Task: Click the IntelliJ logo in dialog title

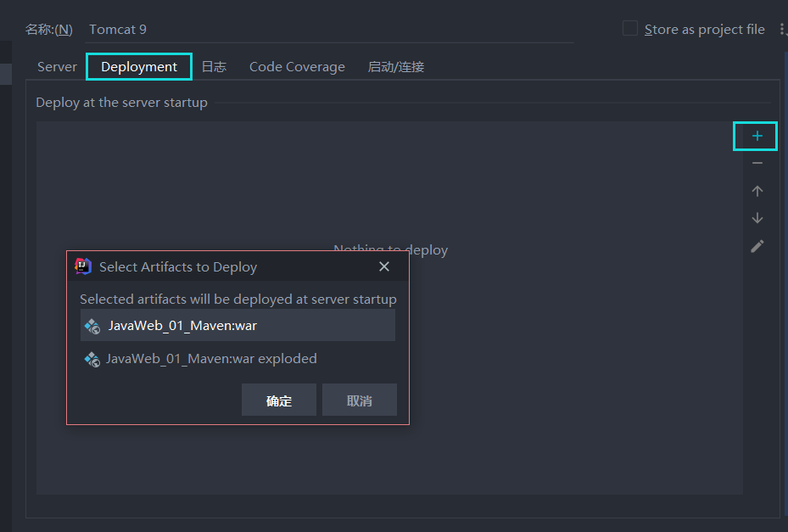Action: point(83,266)
